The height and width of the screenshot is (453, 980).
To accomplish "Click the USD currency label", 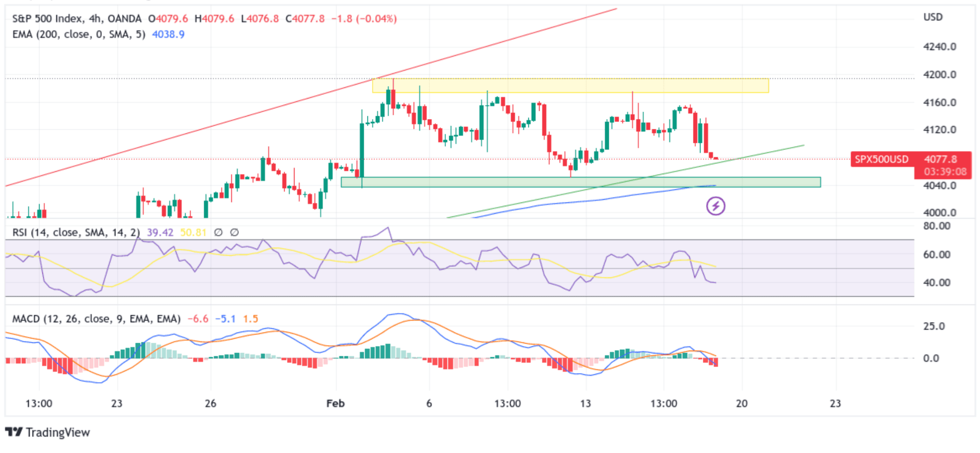I will click(x=933, y=17).
